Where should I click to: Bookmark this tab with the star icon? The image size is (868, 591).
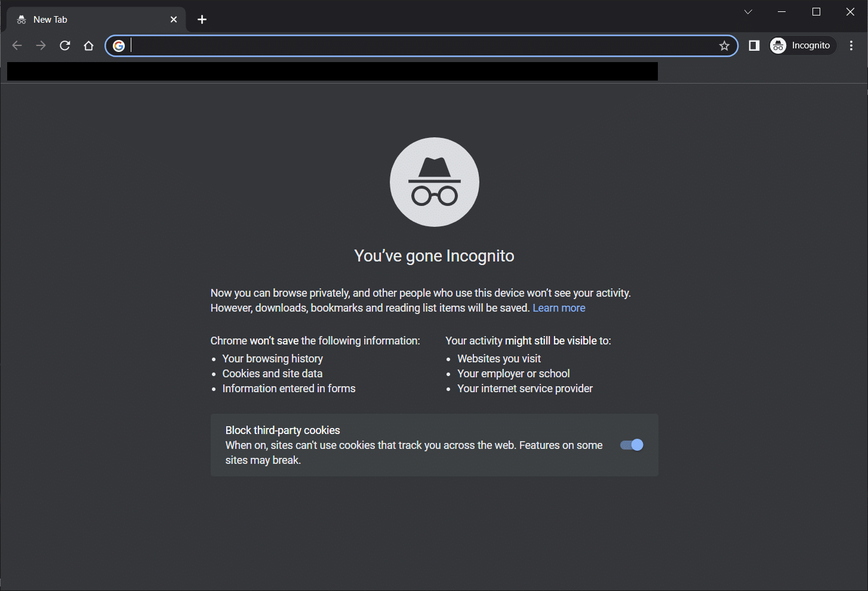pos(724,46)
